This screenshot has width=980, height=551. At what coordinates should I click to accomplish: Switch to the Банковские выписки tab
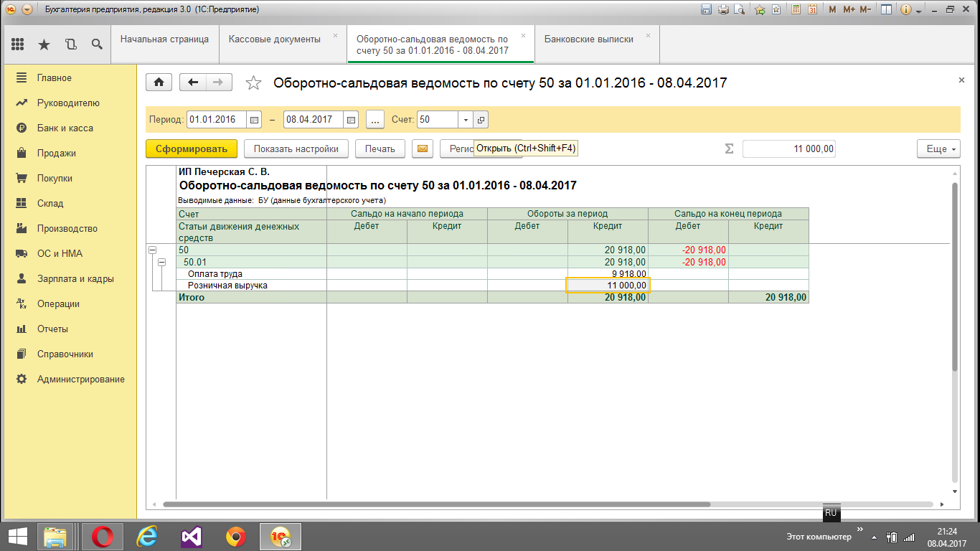(x=588, y=39)
